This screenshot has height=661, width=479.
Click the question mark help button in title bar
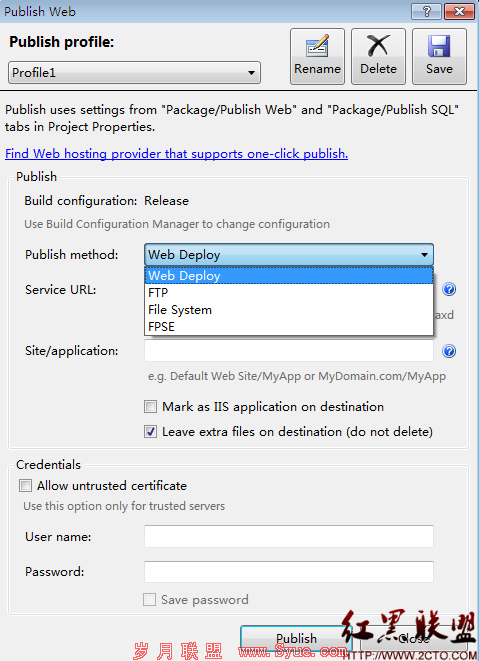point(426,11)
